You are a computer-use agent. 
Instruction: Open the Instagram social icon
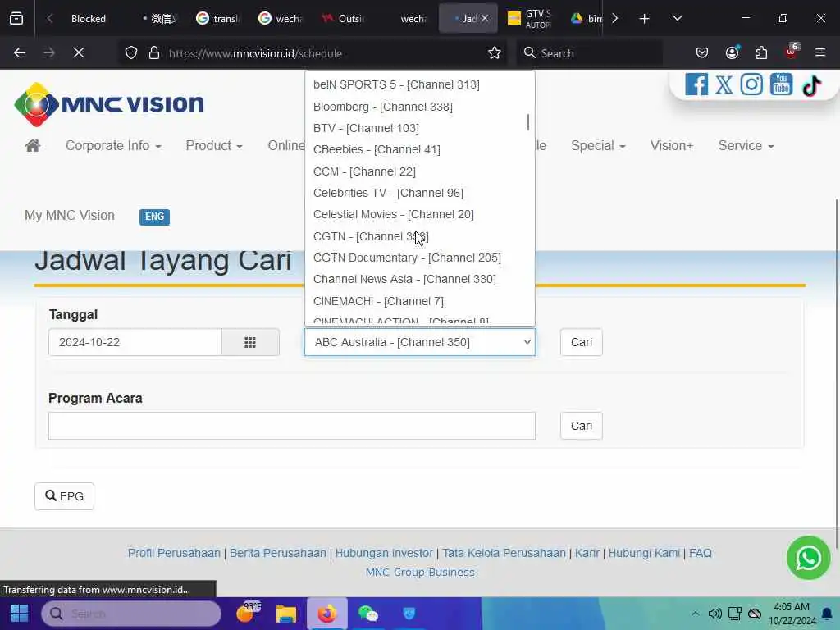(x=751, y=84)
